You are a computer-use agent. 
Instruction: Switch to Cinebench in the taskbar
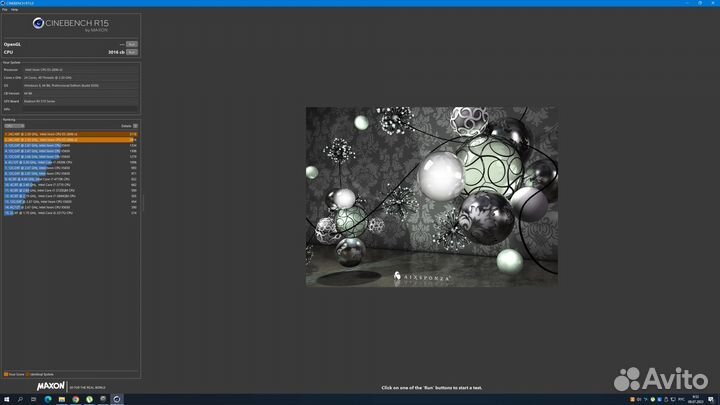[x=117, y=398]
